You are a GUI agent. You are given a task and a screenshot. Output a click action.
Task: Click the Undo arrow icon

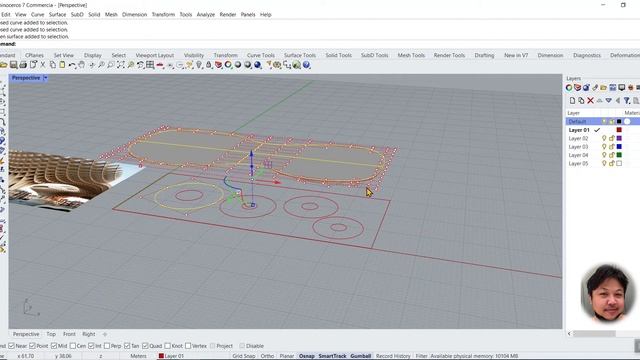(x=72, y=64)
